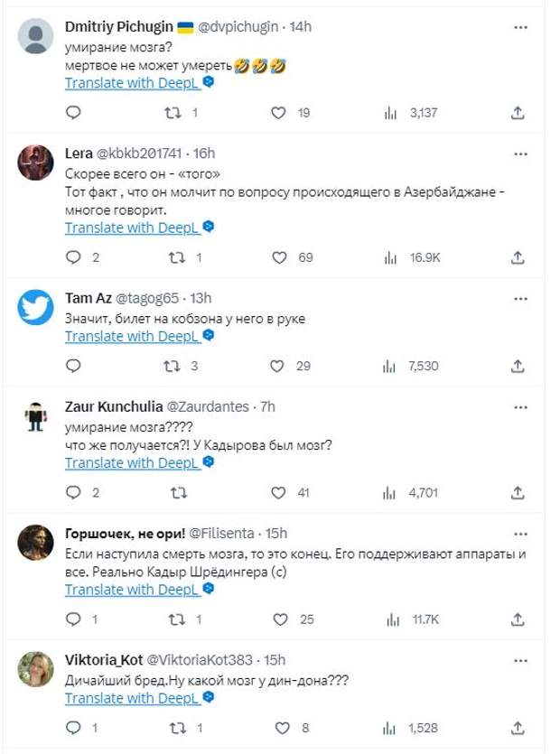Like Viktoria_Kot's tweet
Image resolution: width=560 pixels, height=754 pixels.
point(281,728)
